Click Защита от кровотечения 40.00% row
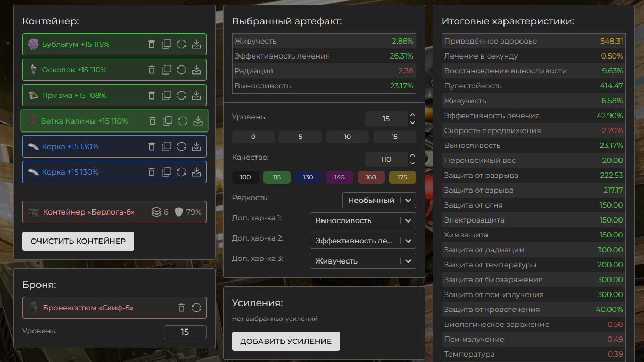Image resolution: width=644 pixels, height=362 pixels. click(x=534, y=309)
